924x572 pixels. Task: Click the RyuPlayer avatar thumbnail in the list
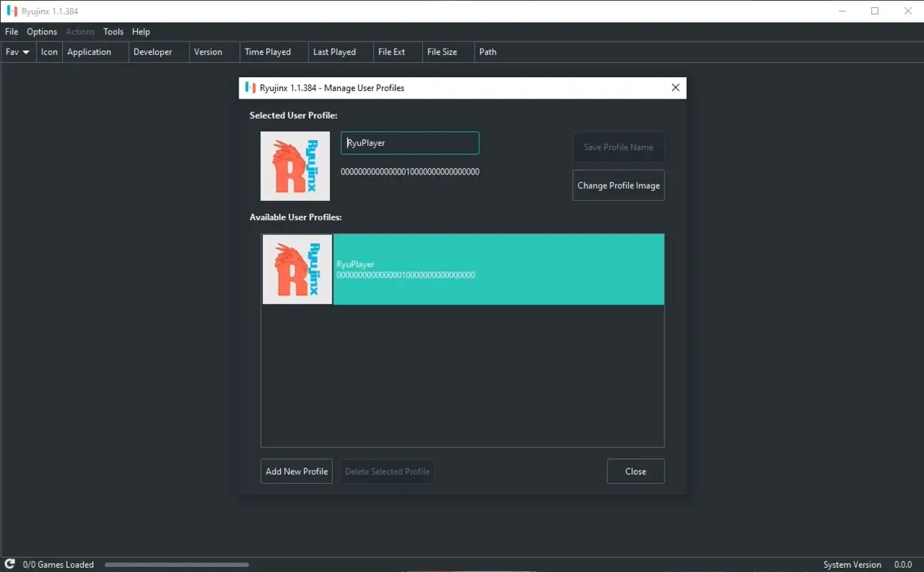coord(297,269)
